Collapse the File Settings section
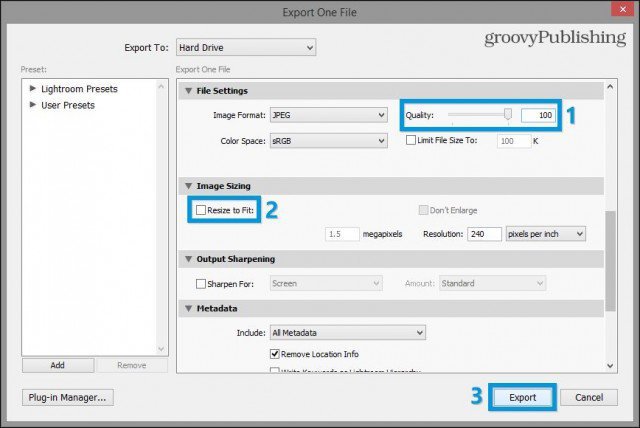The image size is (640, 428). pos(188,91)
